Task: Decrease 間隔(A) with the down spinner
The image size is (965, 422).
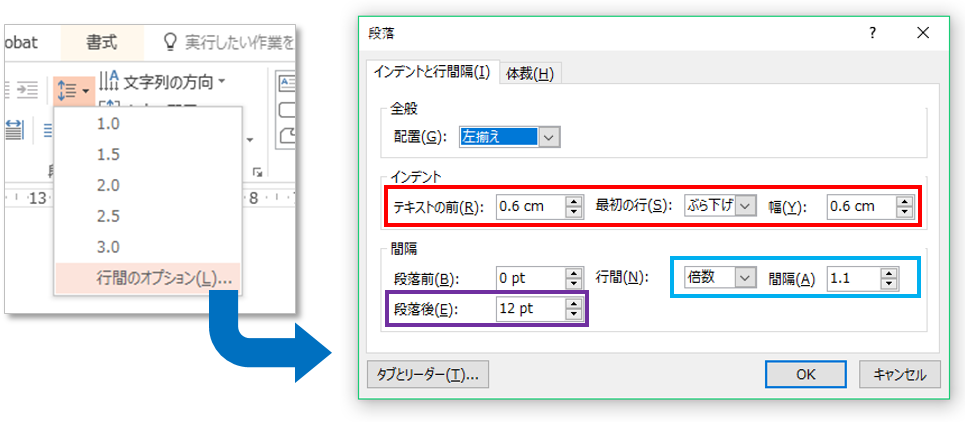Action: point(889,284)
